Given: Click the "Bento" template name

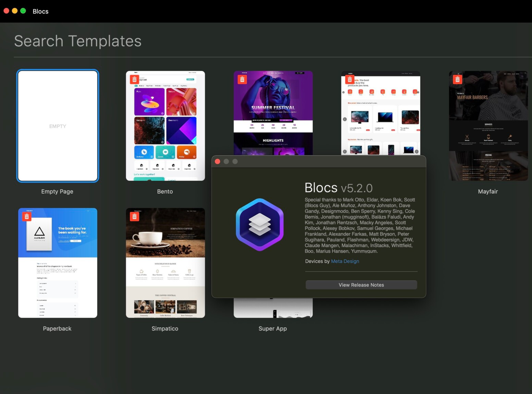Looking at the screenshot, I should coord(165,192).
